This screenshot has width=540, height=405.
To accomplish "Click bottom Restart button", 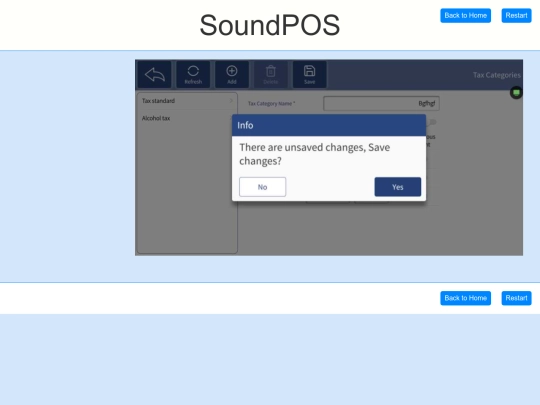I will 516,298.
